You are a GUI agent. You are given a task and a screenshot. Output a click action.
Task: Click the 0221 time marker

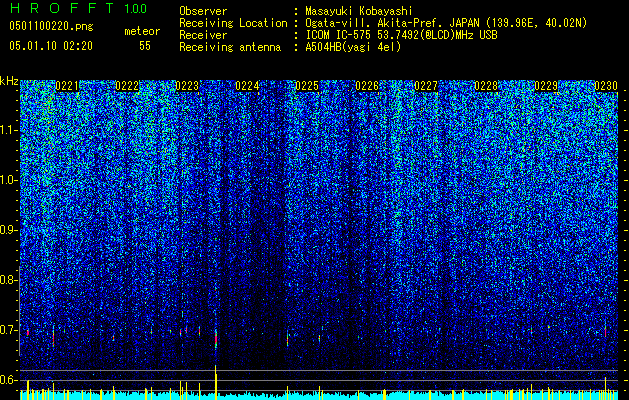coord(67,86)
